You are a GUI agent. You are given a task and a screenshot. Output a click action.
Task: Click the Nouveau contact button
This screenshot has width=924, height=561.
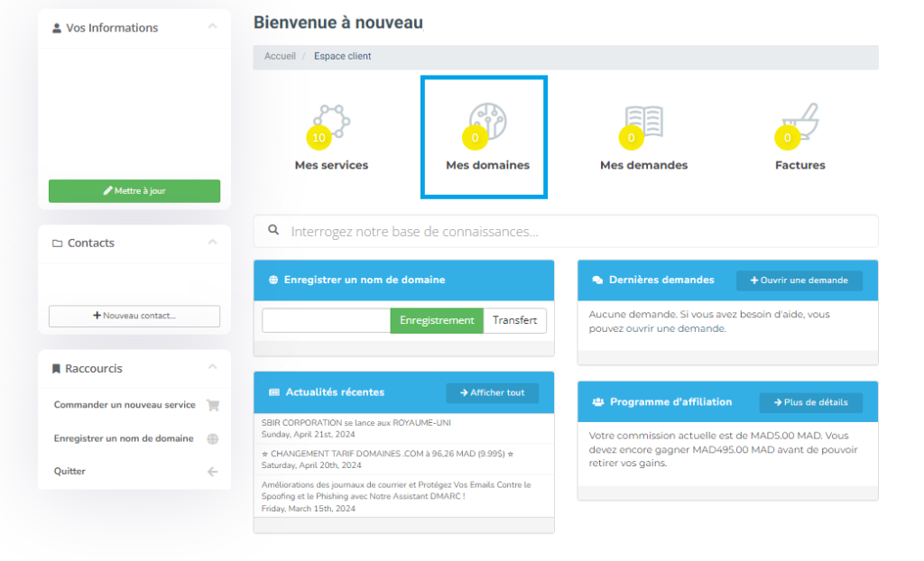134,316
